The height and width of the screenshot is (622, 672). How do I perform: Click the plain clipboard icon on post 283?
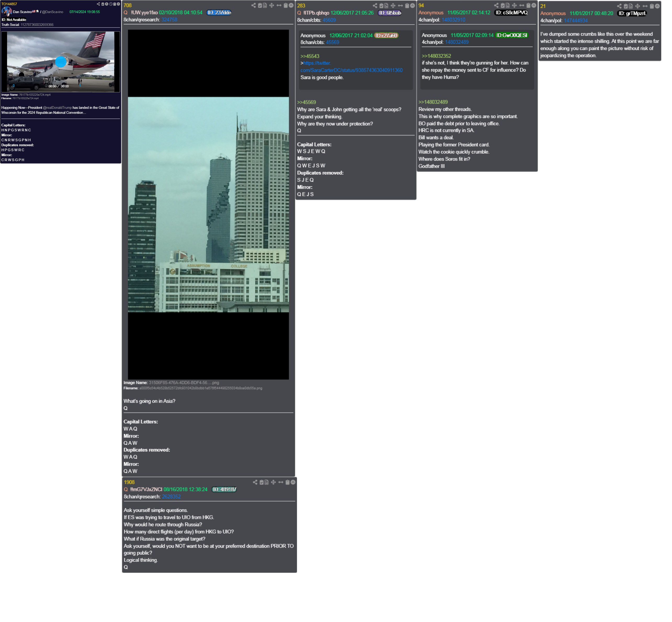407,6
